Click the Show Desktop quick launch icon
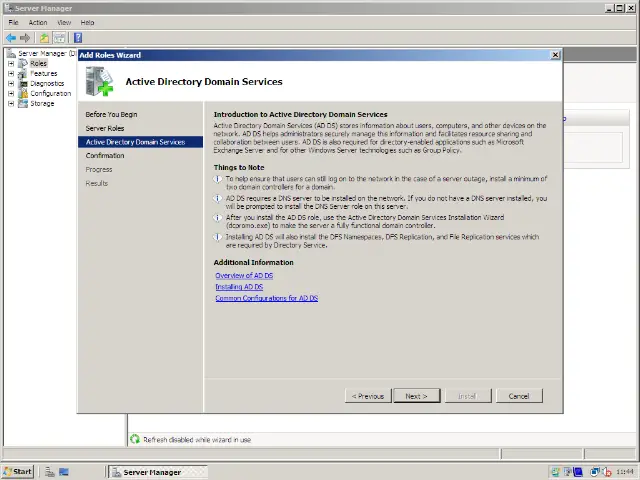The image size is (640, 480). coord(64,472)
